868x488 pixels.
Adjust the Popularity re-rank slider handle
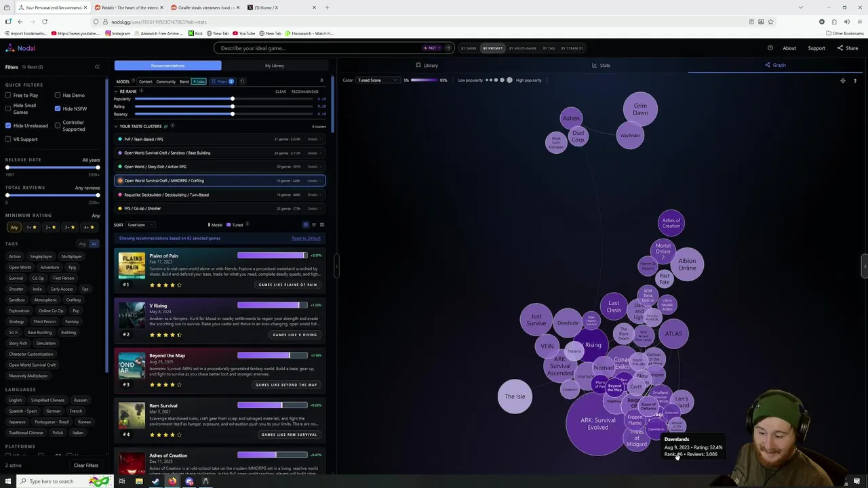point(232,99)
